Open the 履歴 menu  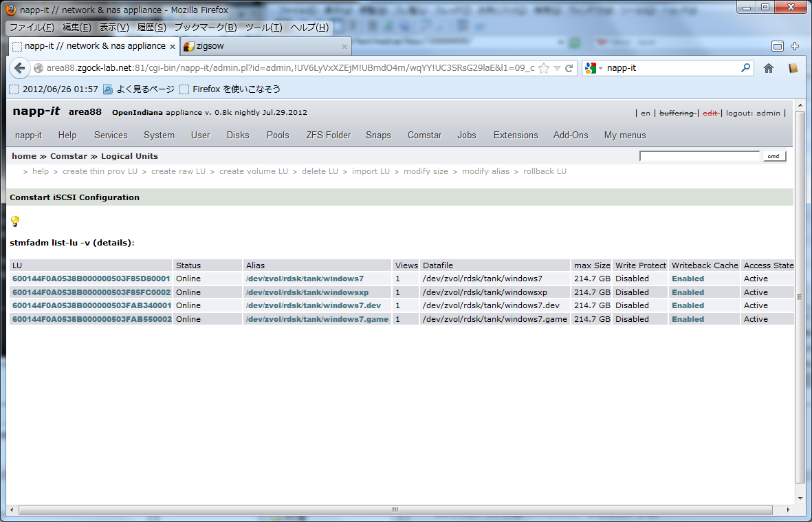point(151,28)
